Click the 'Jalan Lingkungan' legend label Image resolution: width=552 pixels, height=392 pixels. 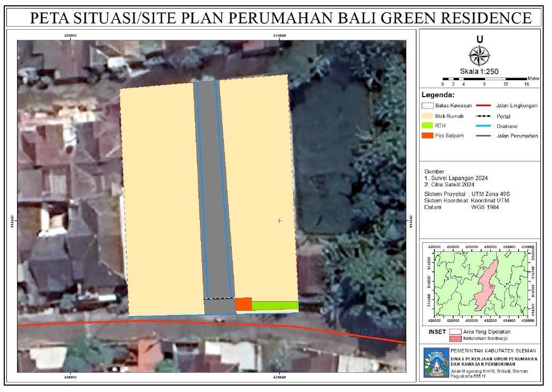517,106
